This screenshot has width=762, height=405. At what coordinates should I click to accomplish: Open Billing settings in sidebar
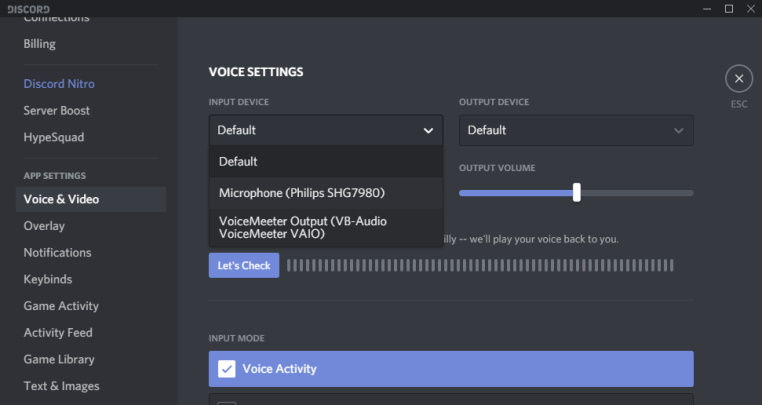39,44
